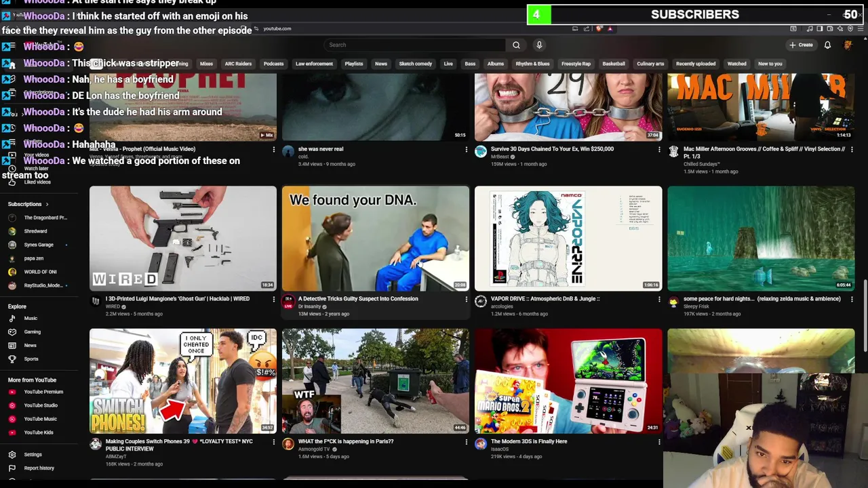Open the Dragonbard Project channel avatar

coord(12,218)
